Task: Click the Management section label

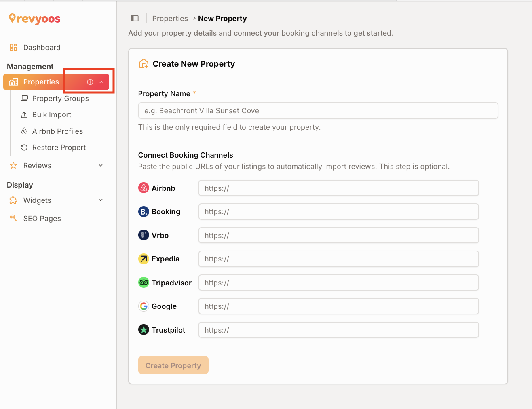Action: tap(30, 67)
